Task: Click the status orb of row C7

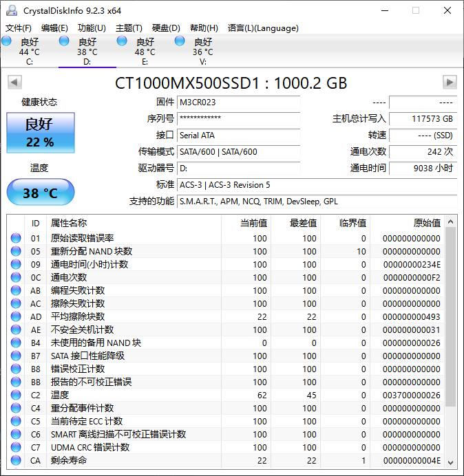Action: (16, 447)
